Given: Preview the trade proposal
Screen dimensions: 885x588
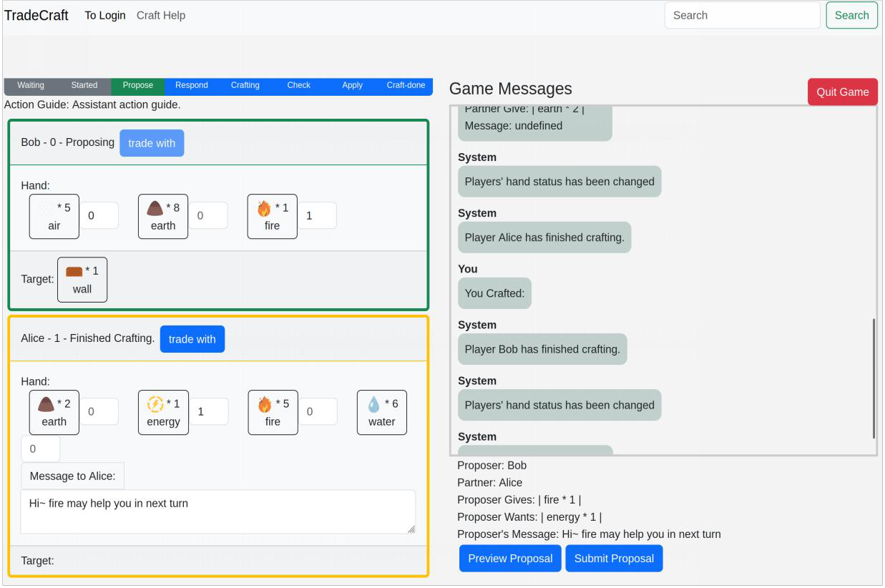Looking at the screenshot, I should coord(510,558).
